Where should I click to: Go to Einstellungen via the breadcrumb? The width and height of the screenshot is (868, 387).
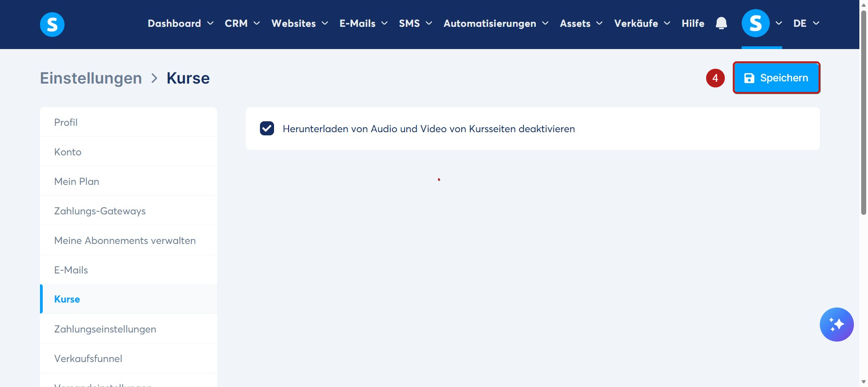(x=91, y=78)
